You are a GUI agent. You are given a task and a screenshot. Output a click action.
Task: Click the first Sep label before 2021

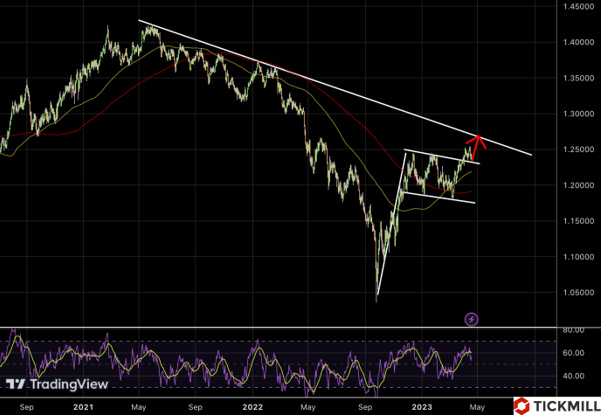pyautogui.click(x=26, y=407)
